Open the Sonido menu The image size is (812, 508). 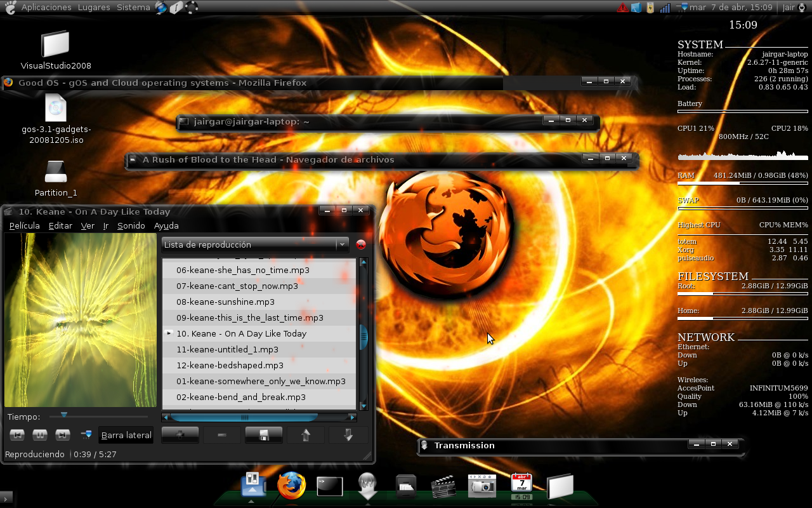(x=131, y=225)
